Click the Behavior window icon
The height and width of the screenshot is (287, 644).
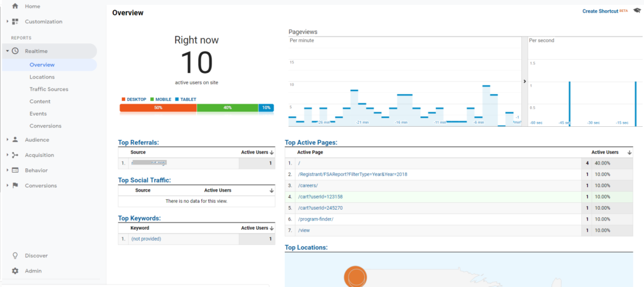[15, 170]
